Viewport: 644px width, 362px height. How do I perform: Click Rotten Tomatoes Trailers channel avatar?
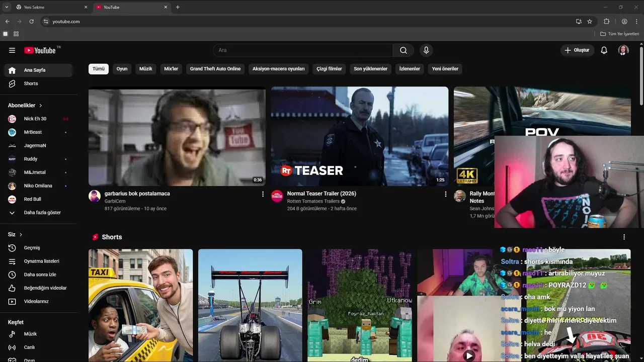tap(277, 196)
